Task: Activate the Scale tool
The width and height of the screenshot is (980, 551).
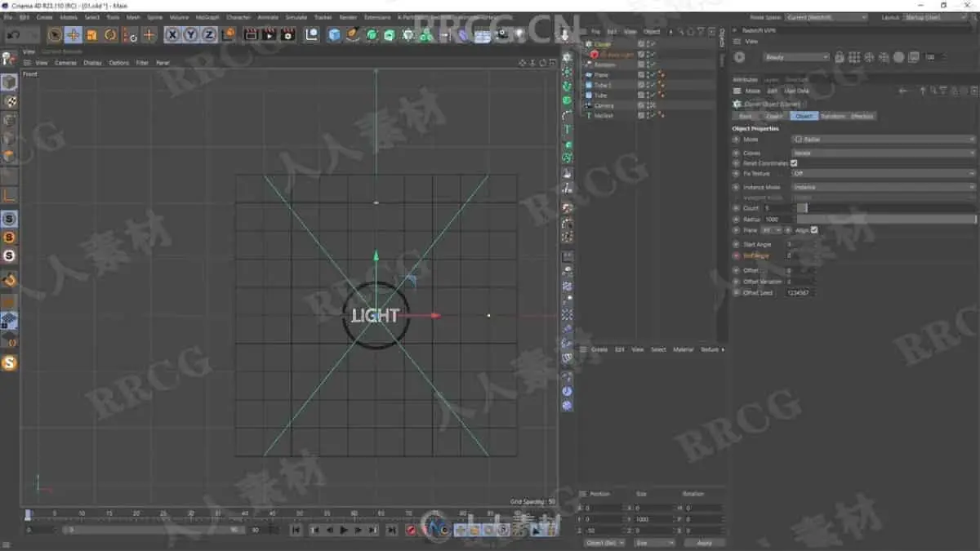Action: pos(91,34)
